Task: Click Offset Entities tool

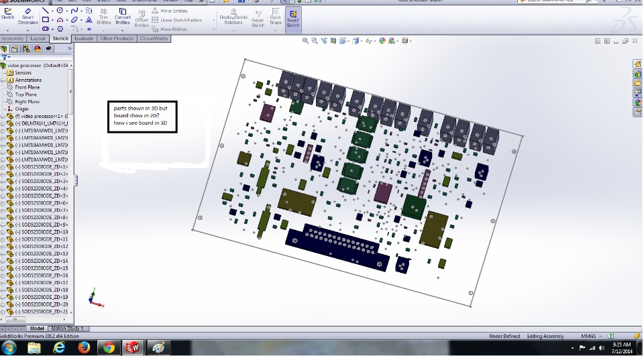Action: (142, 19)
